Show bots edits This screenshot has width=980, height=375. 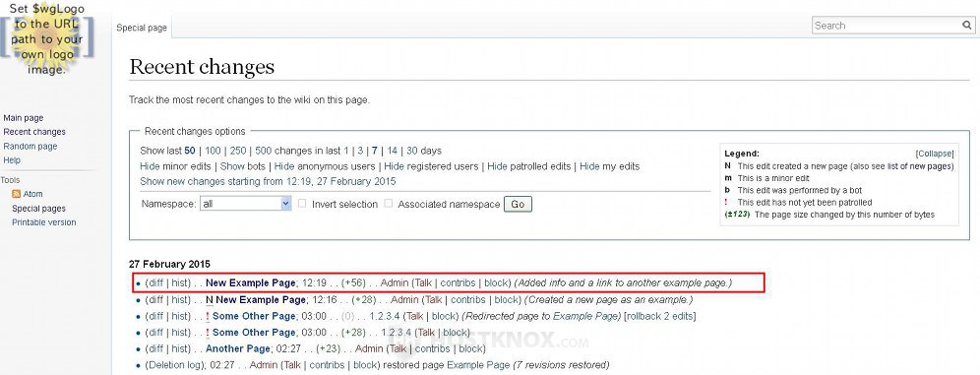232,166
